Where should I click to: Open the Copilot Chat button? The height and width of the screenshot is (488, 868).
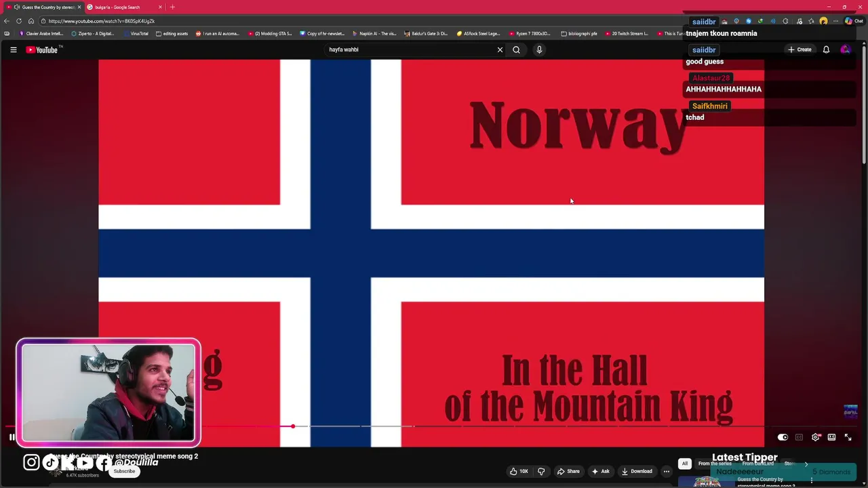pos(853,21)
